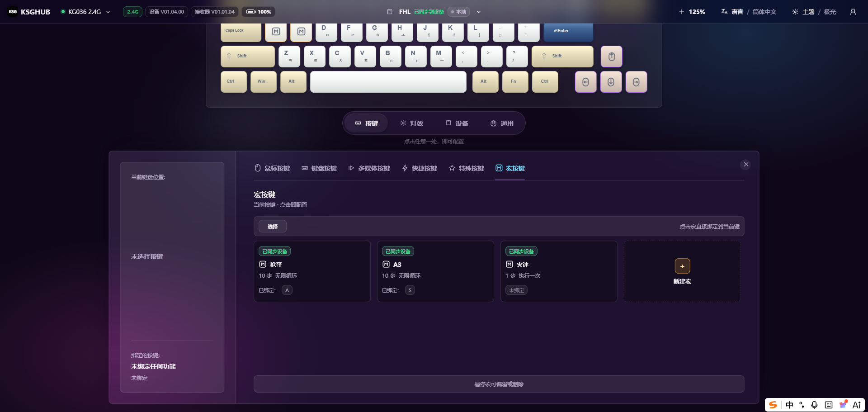Click the 悬停宏可编辑或删除 hint bar
The height and width of the screenshot is (412, 868).
pos(499,384)
